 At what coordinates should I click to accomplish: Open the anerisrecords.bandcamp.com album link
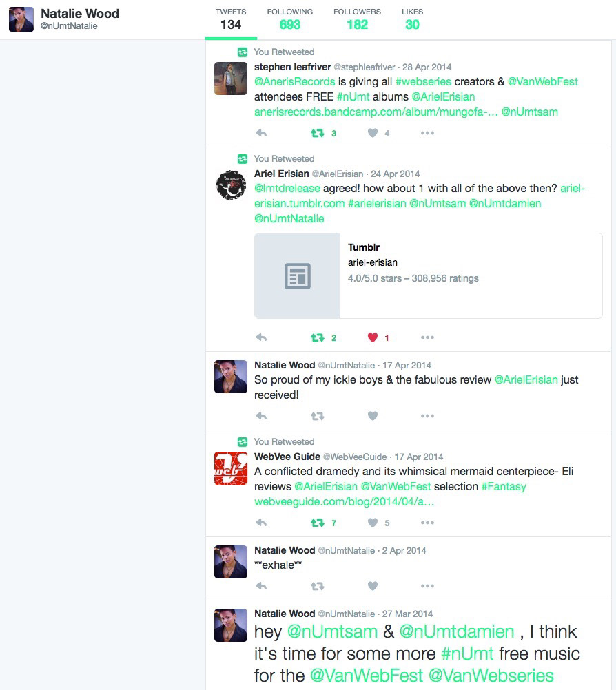point(376,112)
